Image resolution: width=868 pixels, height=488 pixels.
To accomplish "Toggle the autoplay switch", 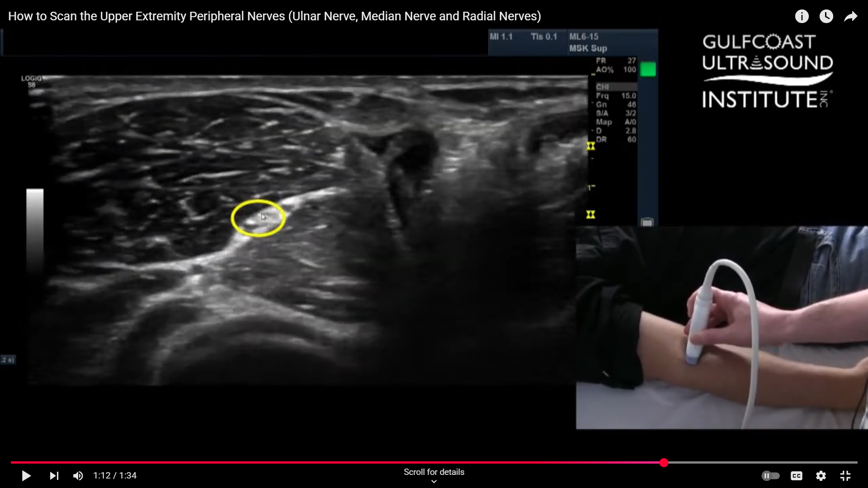I will tap(770, 476).
